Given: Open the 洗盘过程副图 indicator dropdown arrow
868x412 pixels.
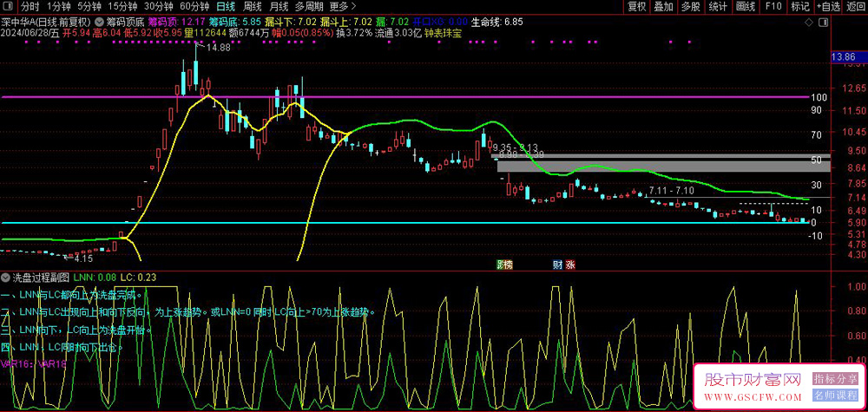Looking at the screenshot, I should 6,277.
